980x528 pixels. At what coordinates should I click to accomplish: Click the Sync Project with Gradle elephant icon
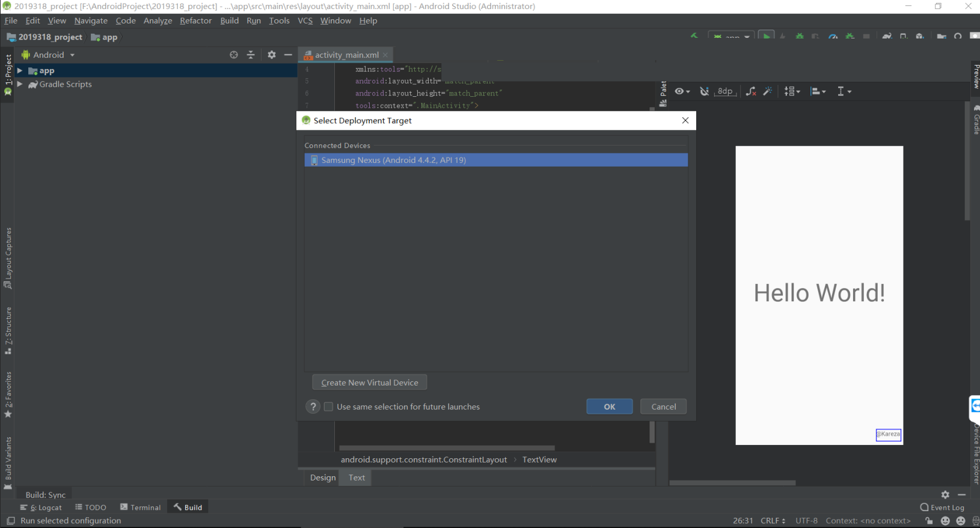point(887,37)
